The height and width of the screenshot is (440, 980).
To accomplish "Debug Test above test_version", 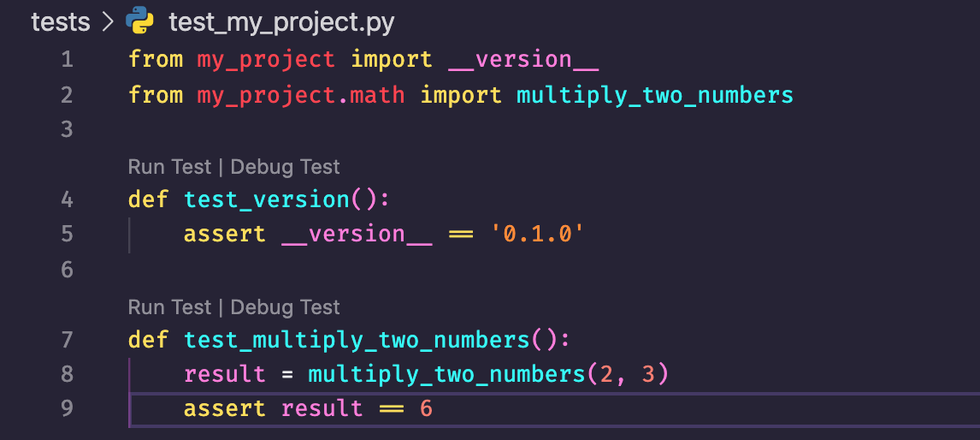I will (285, 166).
